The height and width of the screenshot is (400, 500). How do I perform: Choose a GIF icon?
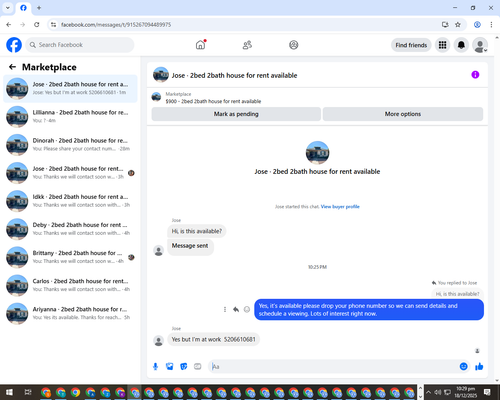click(x=198, y=367)
